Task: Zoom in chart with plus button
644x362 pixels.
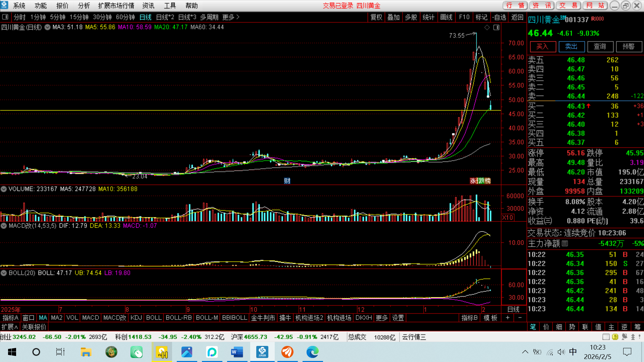Action: tap(508, 318)
